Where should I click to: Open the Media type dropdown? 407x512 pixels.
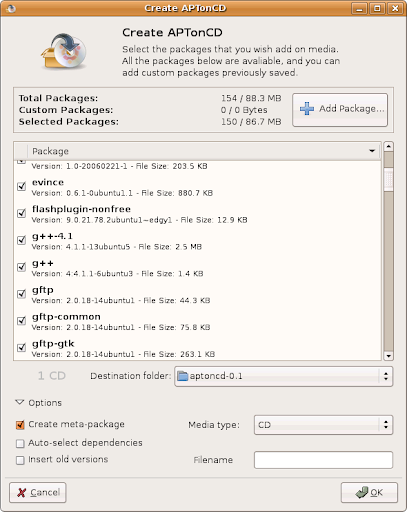[x=323, y=425]
